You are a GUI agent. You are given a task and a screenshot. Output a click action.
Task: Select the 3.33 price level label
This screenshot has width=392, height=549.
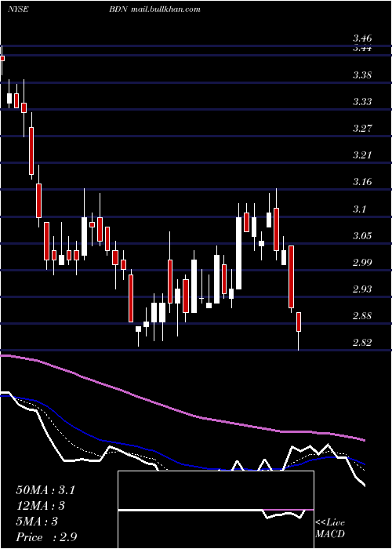(362, 101)
